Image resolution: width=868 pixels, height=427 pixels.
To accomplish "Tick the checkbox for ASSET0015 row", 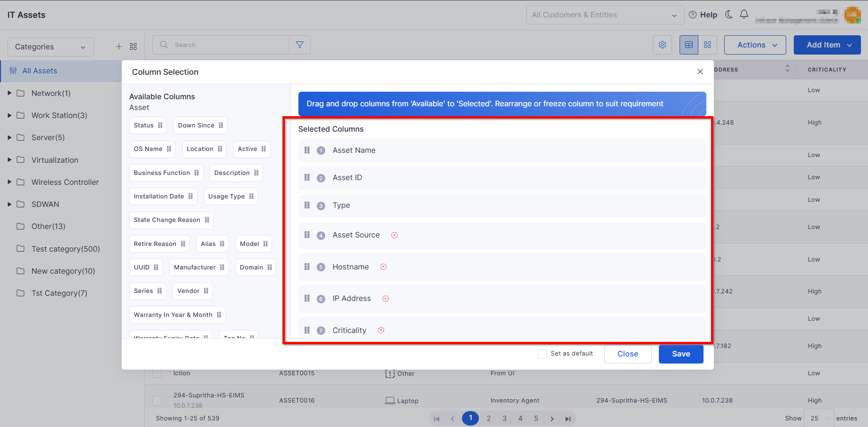I will 157,373.
